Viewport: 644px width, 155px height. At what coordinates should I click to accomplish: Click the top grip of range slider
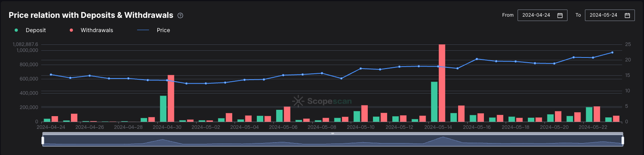(333, 134)
